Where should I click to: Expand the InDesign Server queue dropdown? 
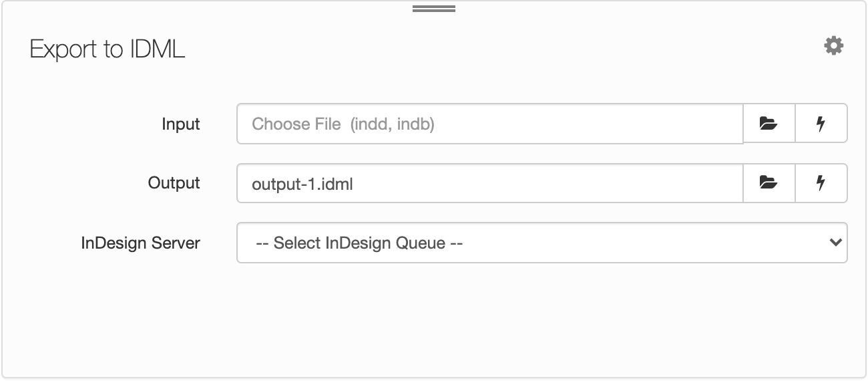click(x=542, y=243)
